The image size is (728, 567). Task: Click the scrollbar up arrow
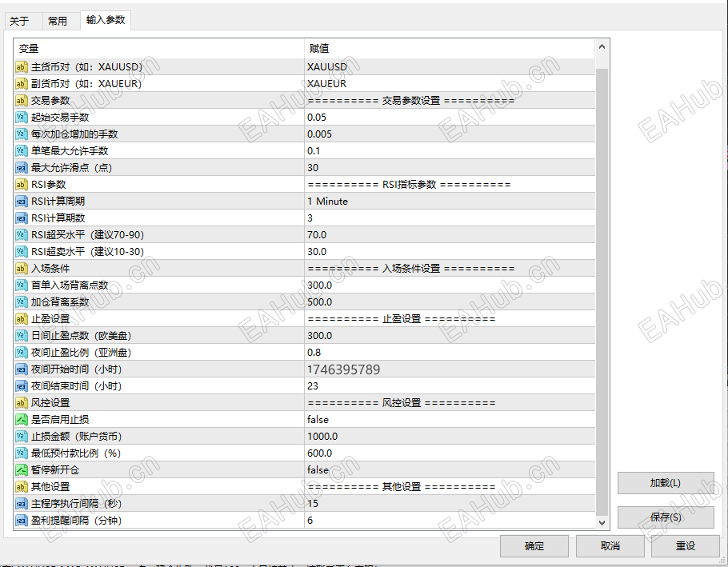[602, 47]
